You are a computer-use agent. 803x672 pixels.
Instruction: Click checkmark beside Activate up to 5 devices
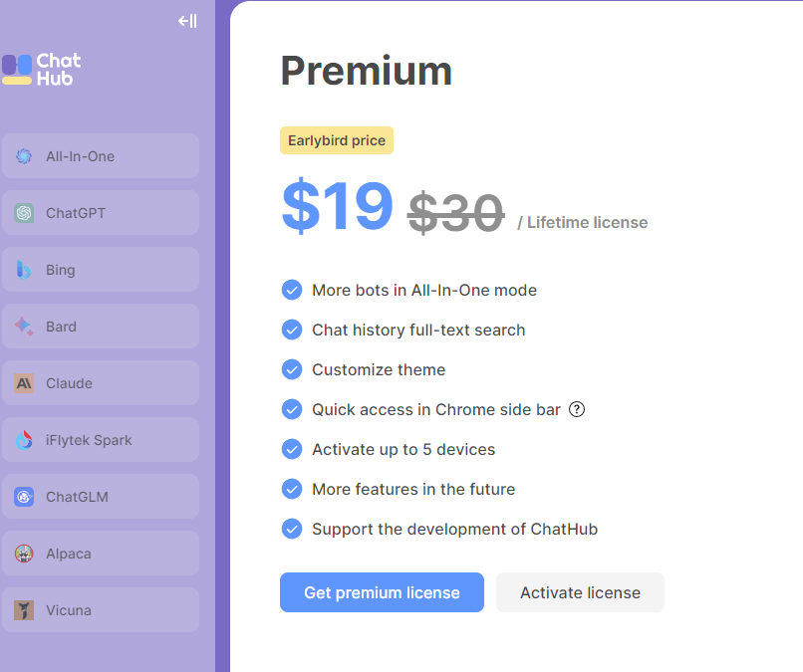pos(292,449)
